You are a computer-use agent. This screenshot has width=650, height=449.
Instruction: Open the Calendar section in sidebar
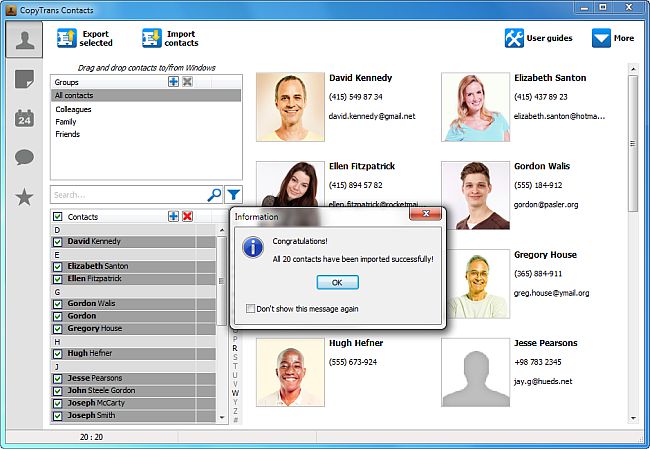tap(24, 118)
